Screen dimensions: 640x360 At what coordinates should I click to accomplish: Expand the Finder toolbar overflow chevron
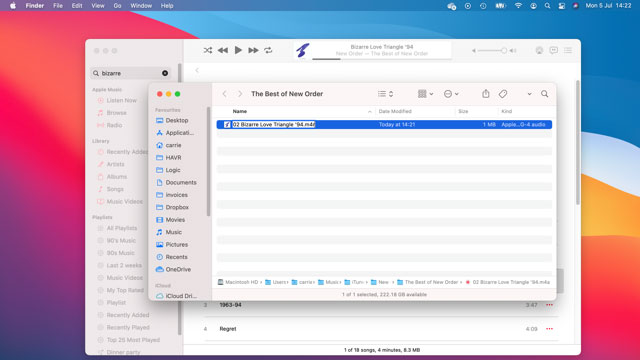tap(529, 94)
